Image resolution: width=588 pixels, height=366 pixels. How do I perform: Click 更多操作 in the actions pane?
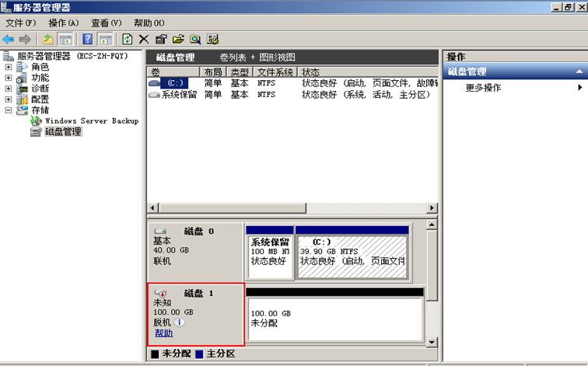pos(483,88)
